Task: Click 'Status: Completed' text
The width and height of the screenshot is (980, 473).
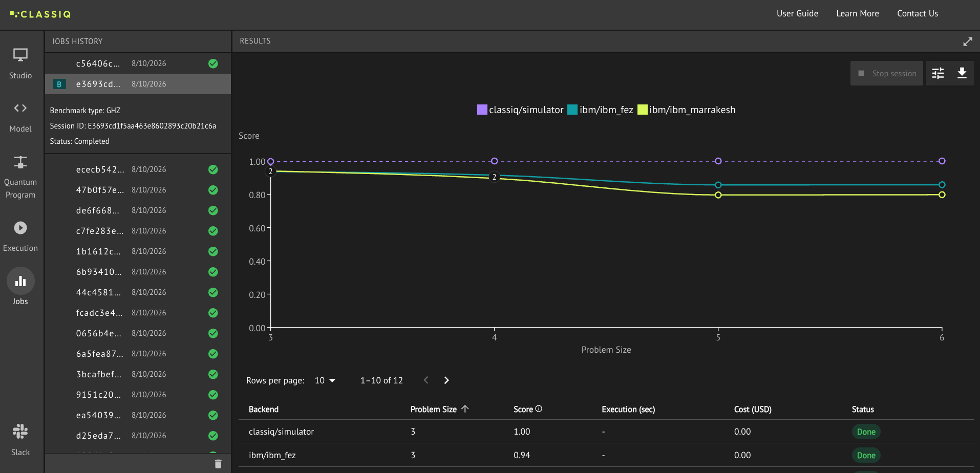Action: pyautogui.click(x=79, y=141)
